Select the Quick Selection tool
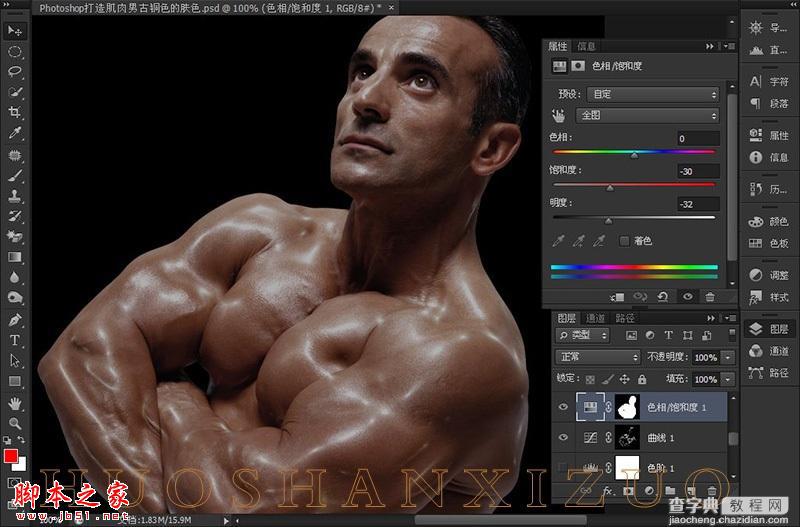This screenshot has width=800, height=527. (15, 92)
